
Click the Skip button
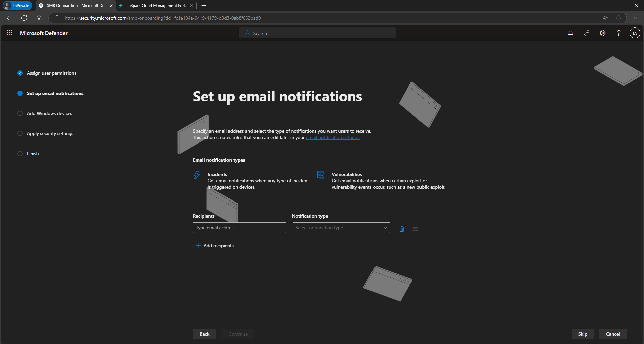click(583, 334)
